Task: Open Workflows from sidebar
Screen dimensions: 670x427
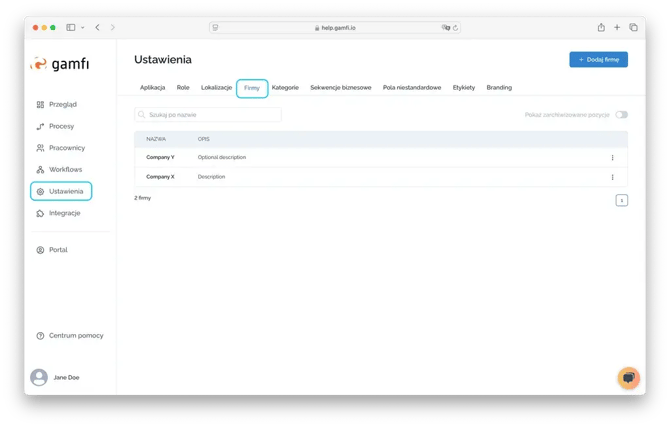Action: pyautogui.click(x=65, y=169)
